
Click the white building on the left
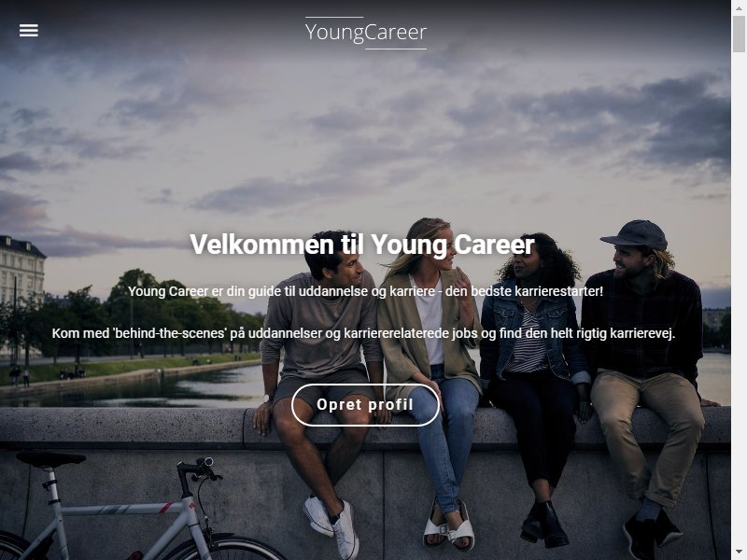click(21, 272)
